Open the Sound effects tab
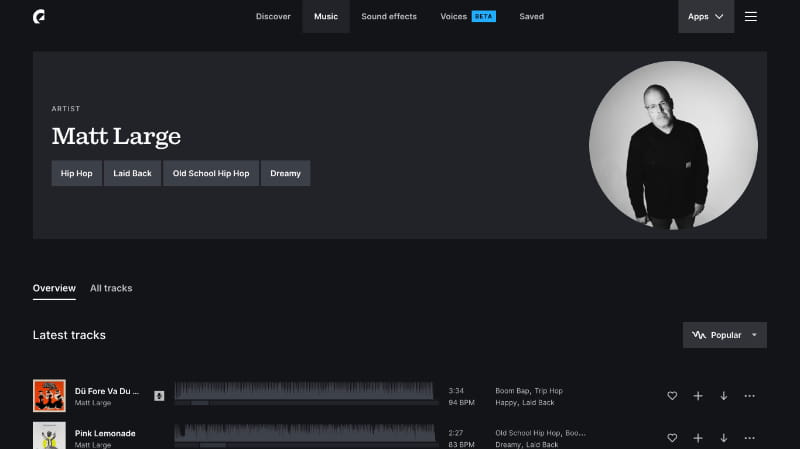Screen dimensions: 800x449 coord(389,16)
